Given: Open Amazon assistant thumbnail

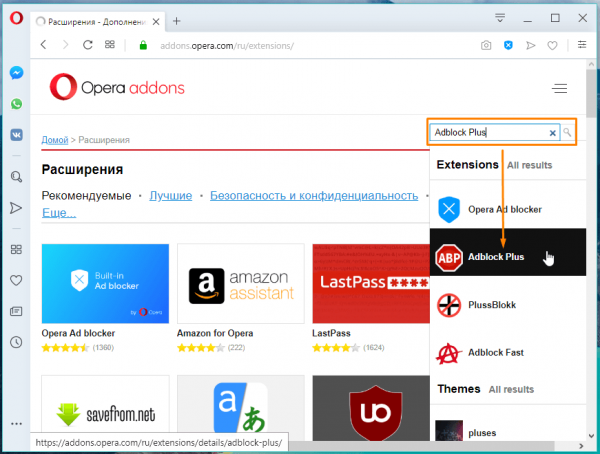Looking at the screenshot, I should [x=241, y=284].
